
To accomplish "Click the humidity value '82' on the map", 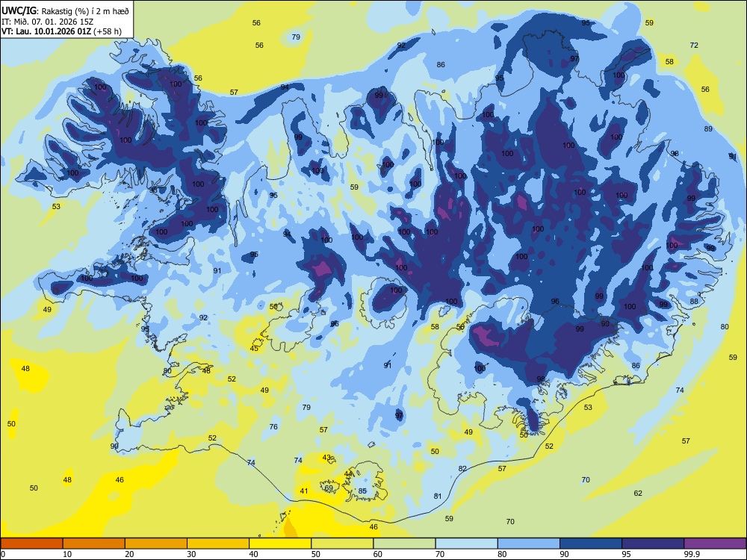I will pyautogui.click(x=462, y=469).
